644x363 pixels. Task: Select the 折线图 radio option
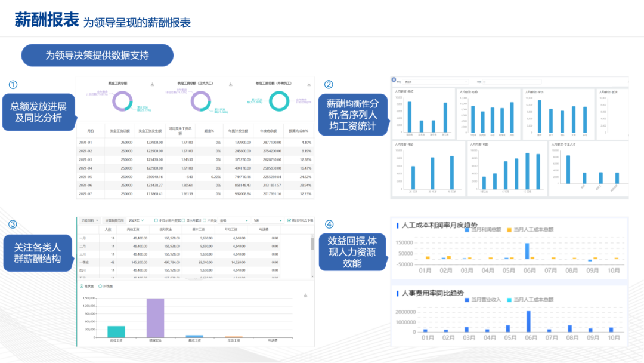coord(100,286)
